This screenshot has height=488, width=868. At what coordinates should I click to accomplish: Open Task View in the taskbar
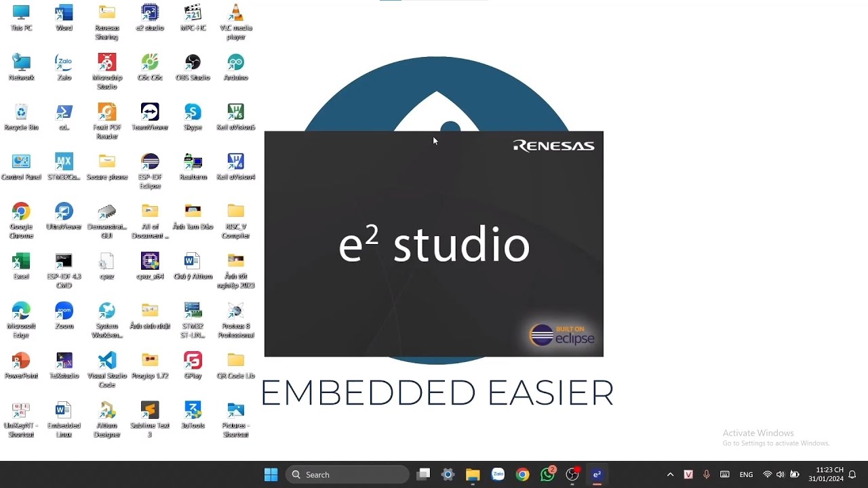423,474
